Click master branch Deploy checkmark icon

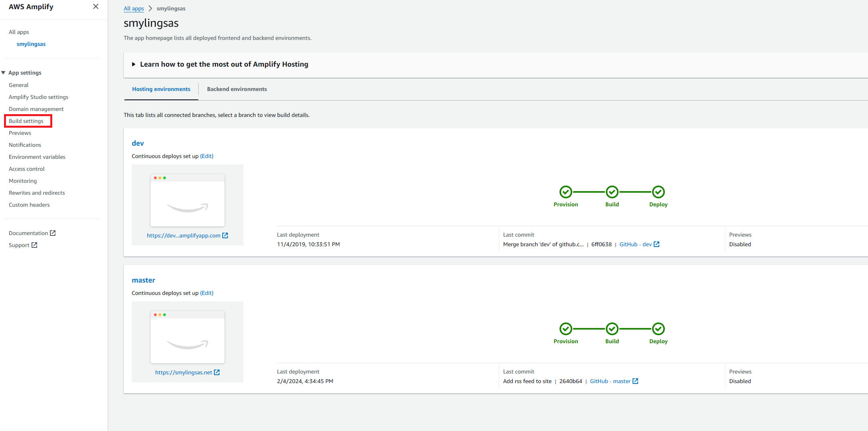click(x=658, y=329)
